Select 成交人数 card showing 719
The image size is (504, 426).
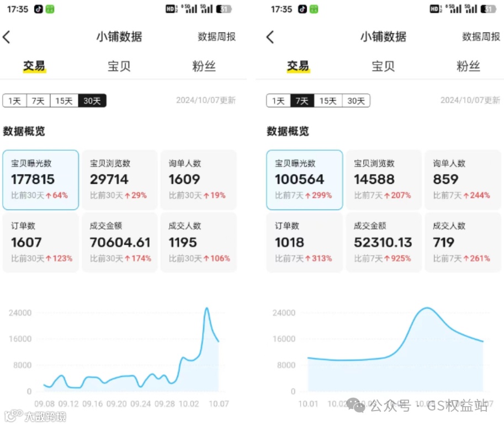[463, 243]
